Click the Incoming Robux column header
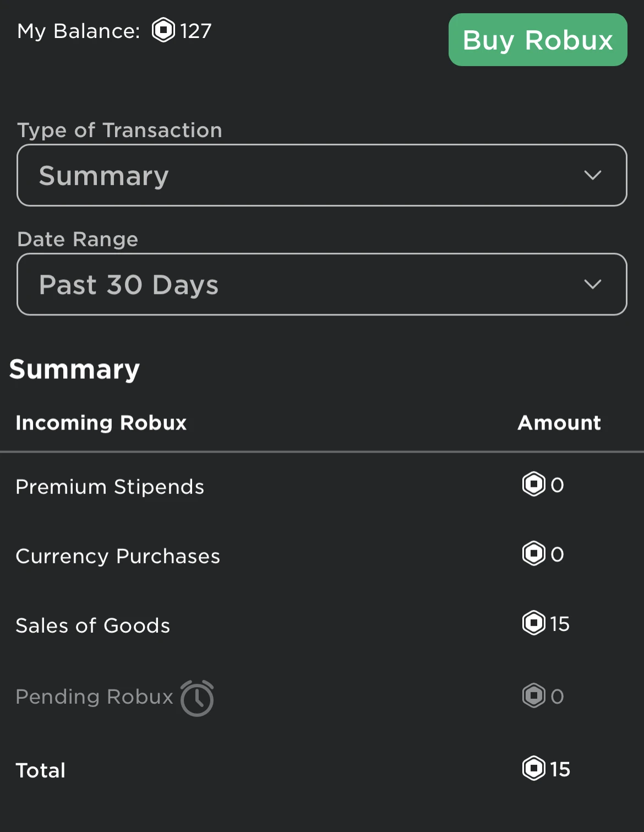644x832 pixels. pos(101,423)
